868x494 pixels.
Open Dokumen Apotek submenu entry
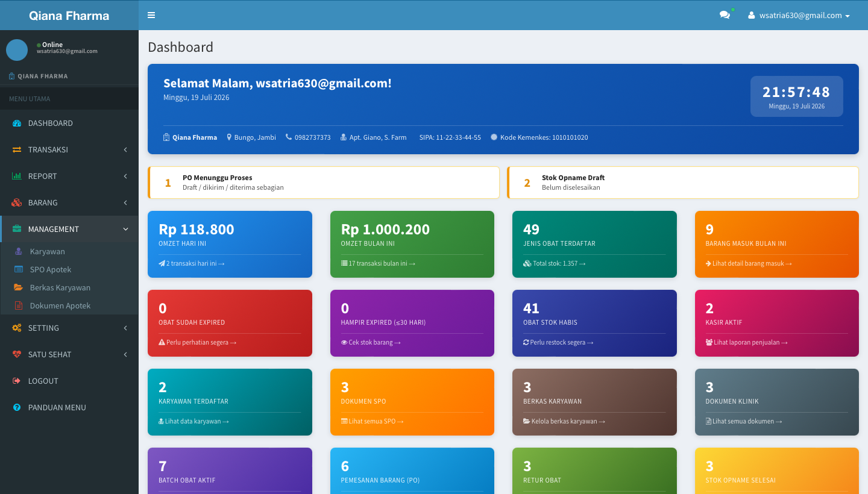(69, 305)
